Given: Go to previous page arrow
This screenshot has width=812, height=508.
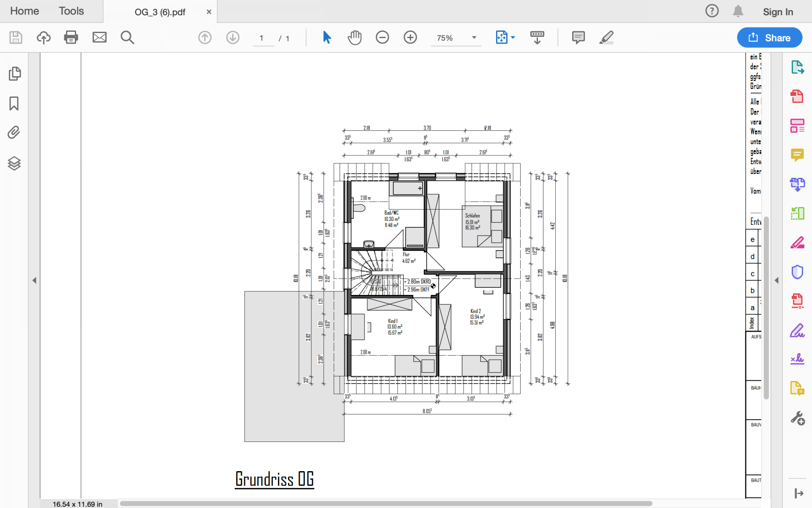Looking at the screenshot, I should coord(205,38).
